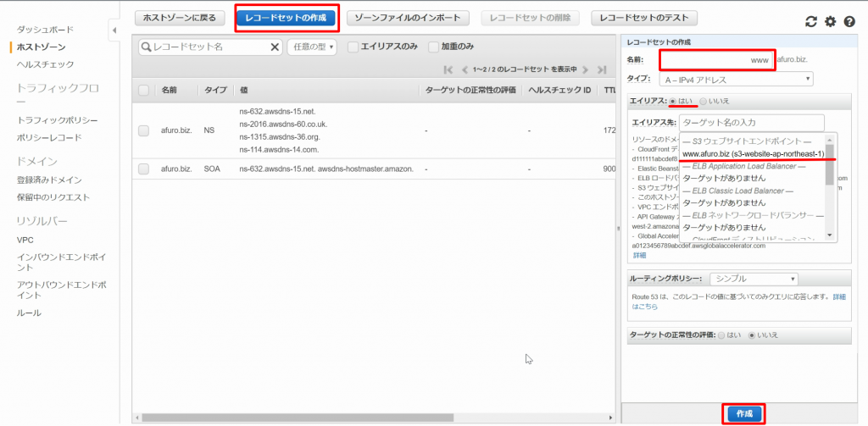Check the 加重のみ checkbox
The width and height of the screenshot is (868, 426).
(433, 47)
